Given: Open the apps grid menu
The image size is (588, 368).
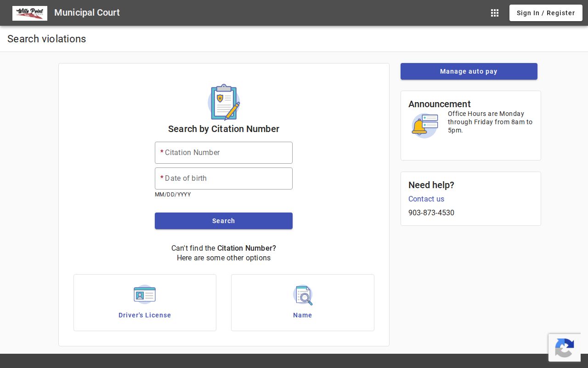Looking at the screenshot, I should pos(495,13).
